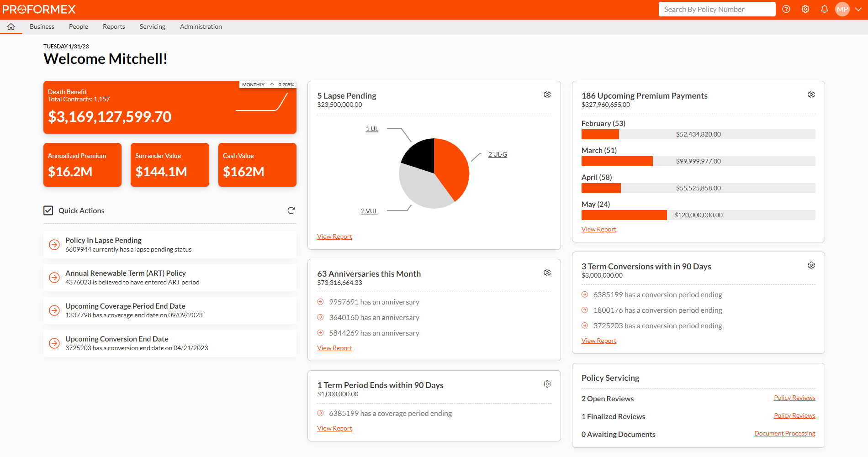
Task: Open the help question mark icon
Action: (x=786, y=9)
